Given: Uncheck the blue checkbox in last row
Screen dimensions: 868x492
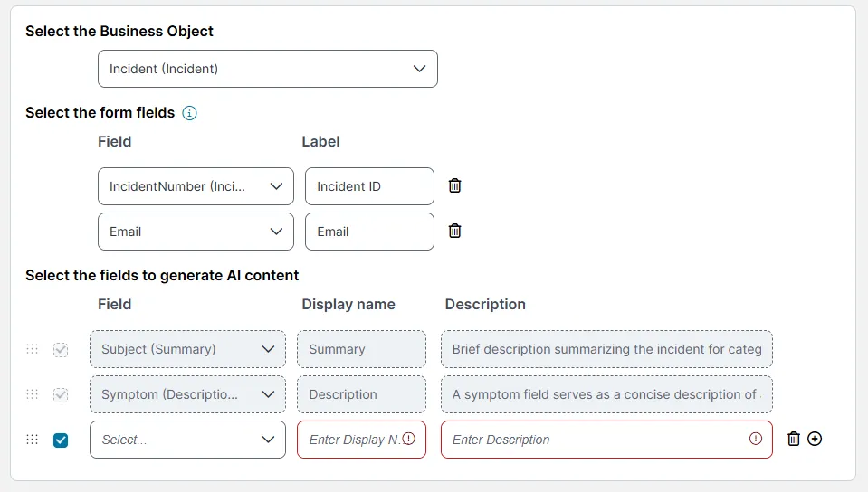Looking at the screenshot, I should coord(61,440).
